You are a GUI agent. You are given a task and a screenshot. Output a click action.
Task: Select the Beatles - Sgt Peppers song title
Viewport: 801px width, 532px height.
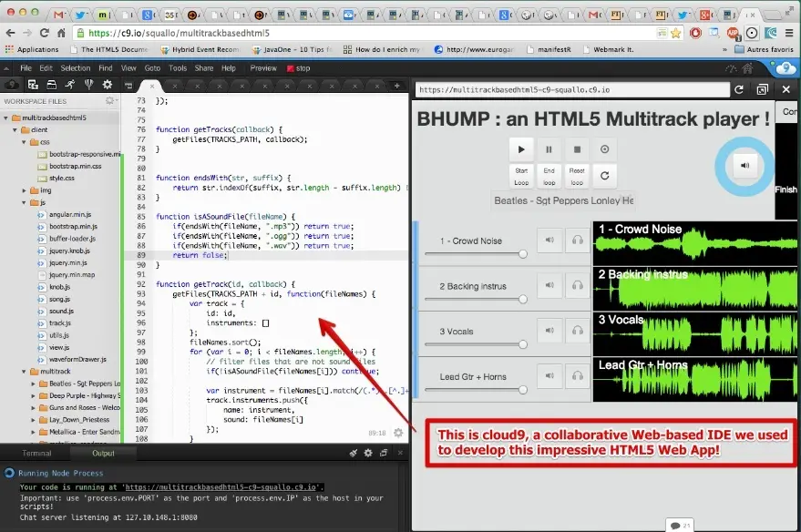coord(563,200)
